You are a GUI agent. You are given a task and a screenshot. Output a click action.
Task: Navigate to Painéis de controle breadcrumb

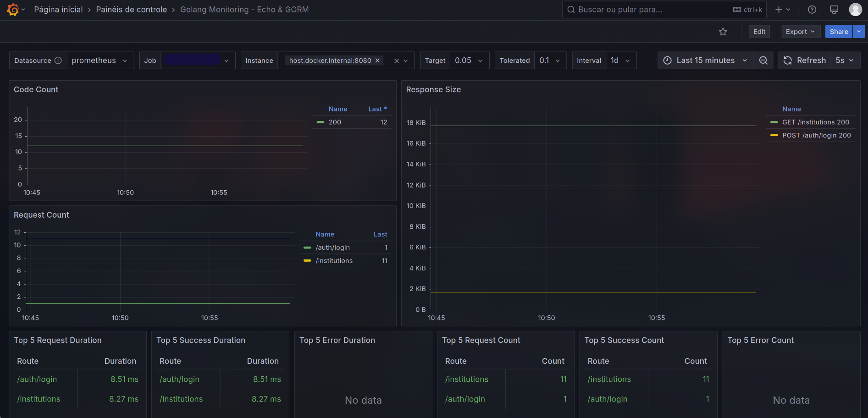131,10
